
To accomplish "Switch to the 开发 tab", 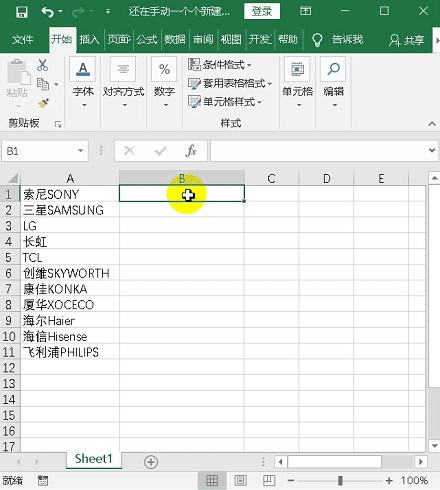I will (x=260, y=40).
